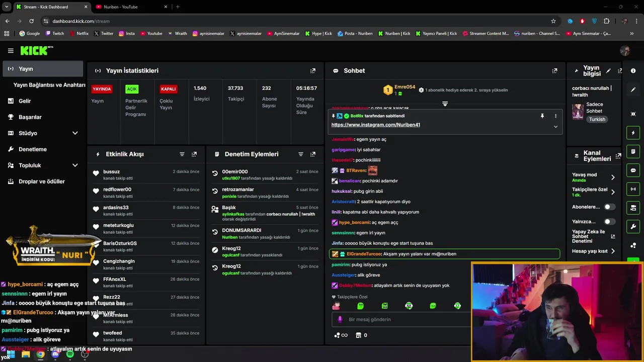This screenshot has width=644, height=362.
Task: Insert the pink person emote
Action: [x=336, y=306]
